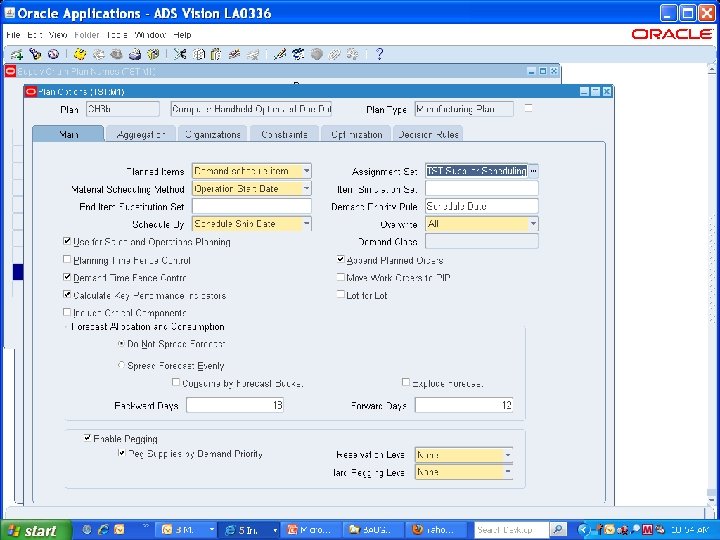Toggle Use for Sales and Operations Planning checkbox
The image size is (720, 540).
click(x=67, y=241)
